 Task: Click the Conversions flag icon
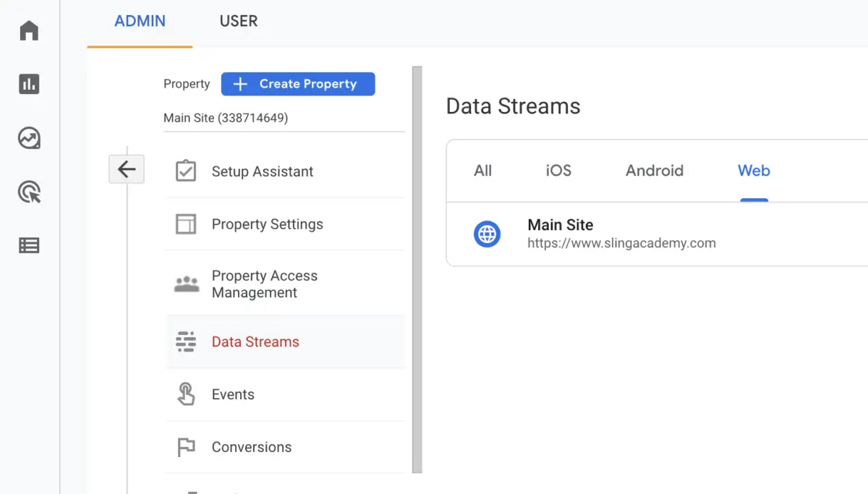point(186,447)
